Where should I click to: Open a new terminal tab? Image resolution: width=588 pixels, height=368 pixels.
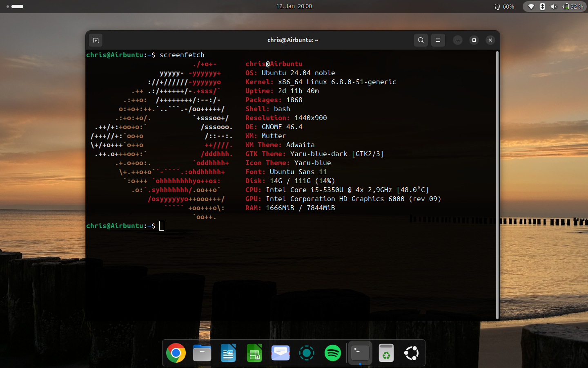pos(96,40)
